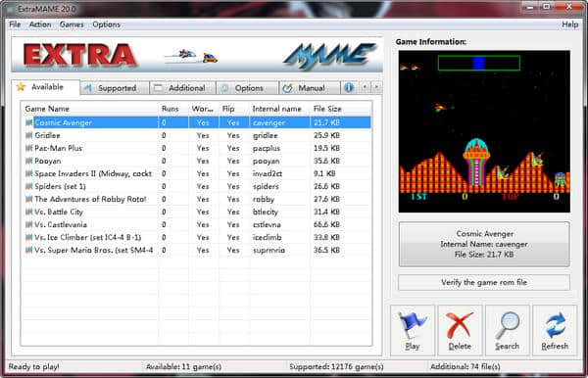Open the Action menu
Viewport: 588px width, 378px height.
coord(40,24)
